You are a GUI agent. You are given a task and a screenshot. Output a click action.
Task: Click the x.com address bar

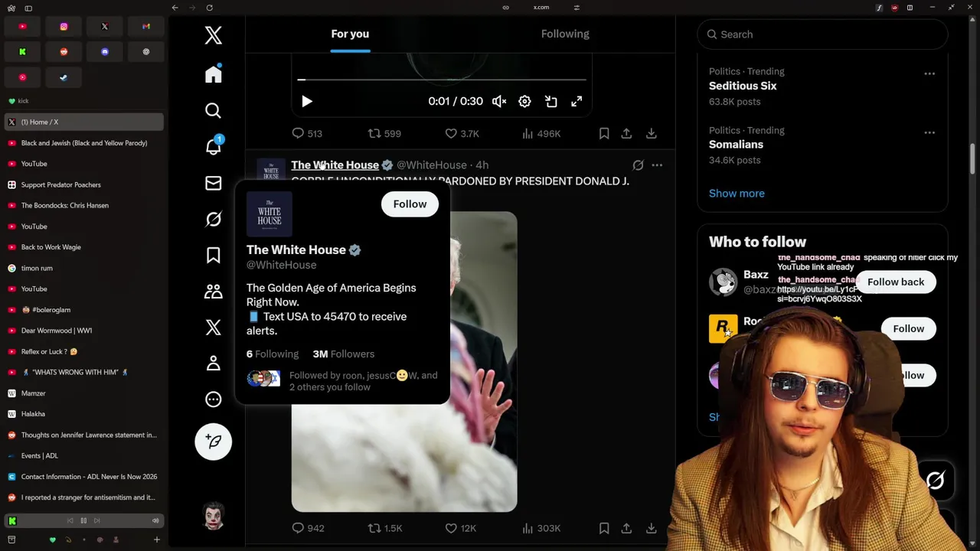541,8
